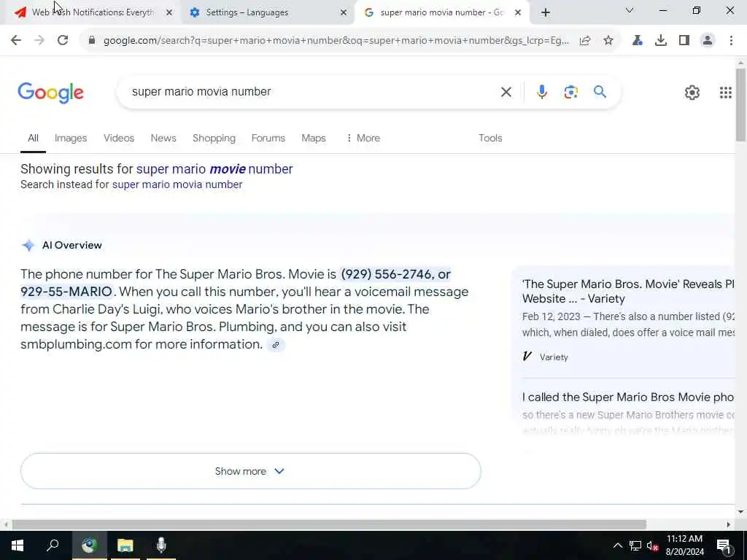Open Chrome Labs flask icon
This screenshot has height=560, width=747.
(x=638, y=41)
